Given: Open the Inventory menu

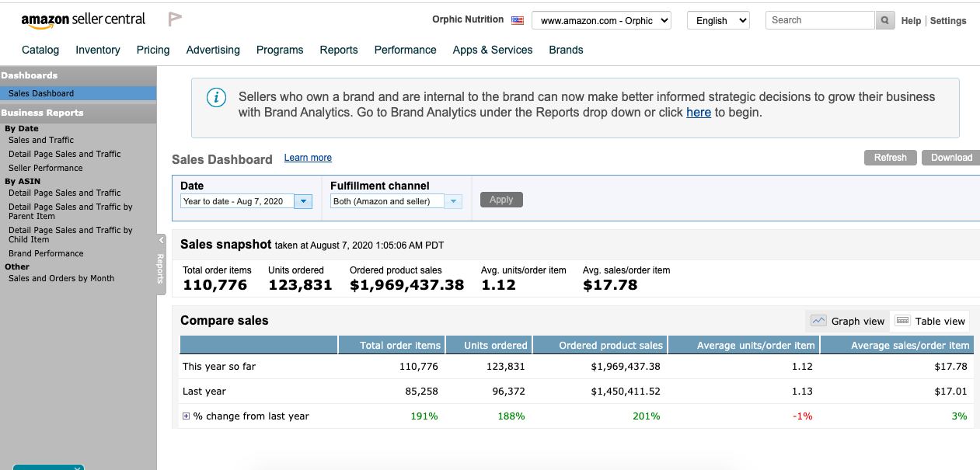Looking at the screenshot, I should point(98,50).
